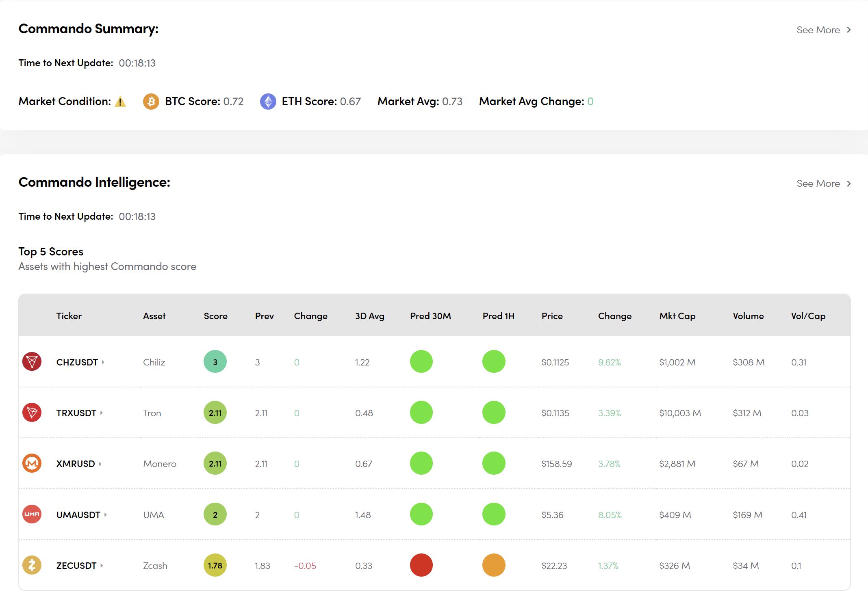Viewport: 868px width, 616px height.
Task: Click the TRXUSDT ticker label
Action: (76, 413)
